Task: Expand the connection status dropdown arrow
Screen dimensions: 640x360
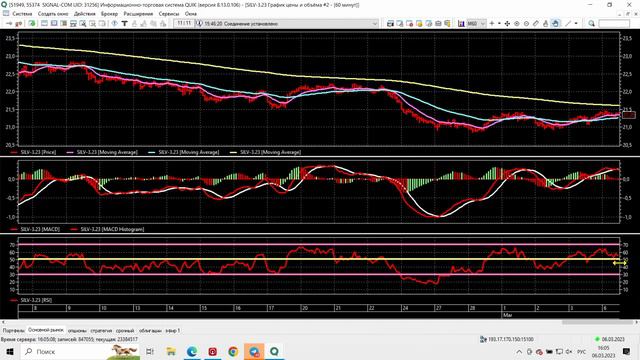Action: [x=375, y=24]
